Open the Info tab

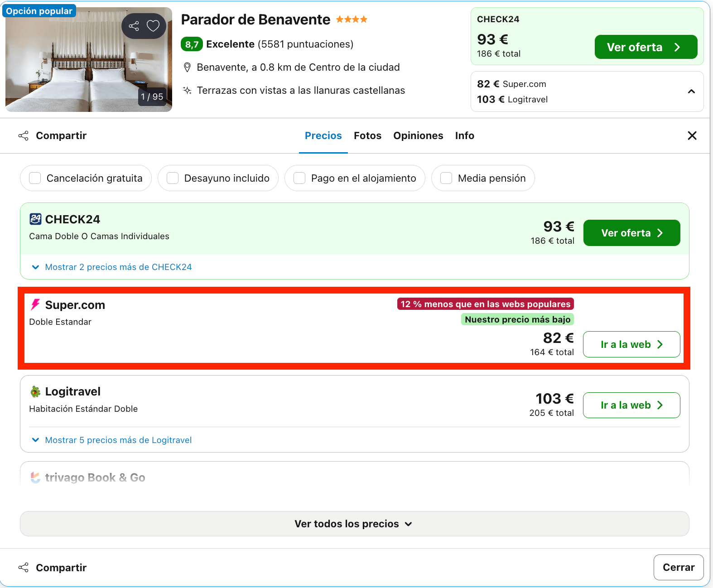[x=465, y=135]
